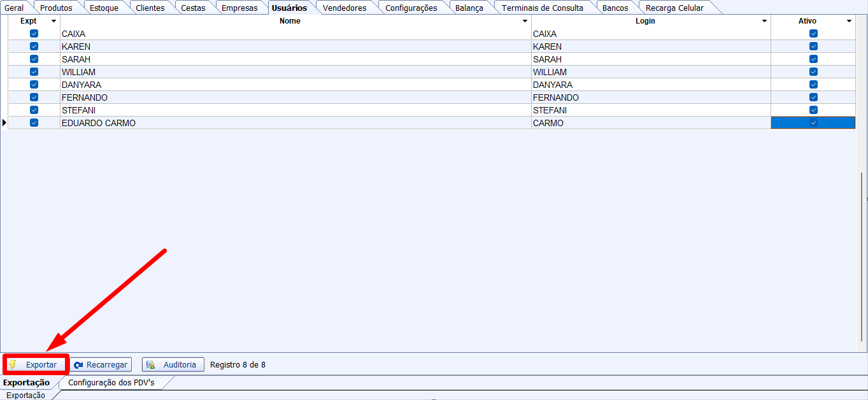Toggle the Expt checkbox for FERNANDO
The image size is (868, 400).
click(34, 97)
